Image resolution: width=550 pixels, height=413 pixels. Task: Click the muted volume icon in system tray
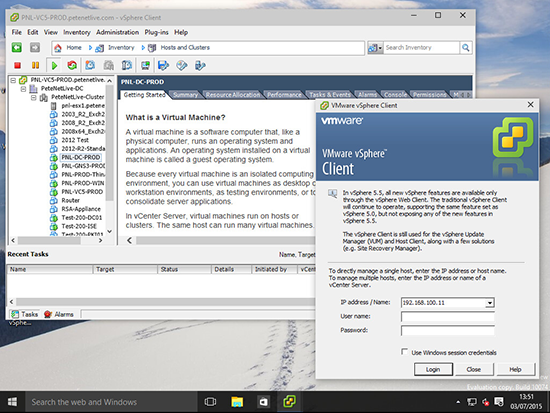[x=485, y=402]
